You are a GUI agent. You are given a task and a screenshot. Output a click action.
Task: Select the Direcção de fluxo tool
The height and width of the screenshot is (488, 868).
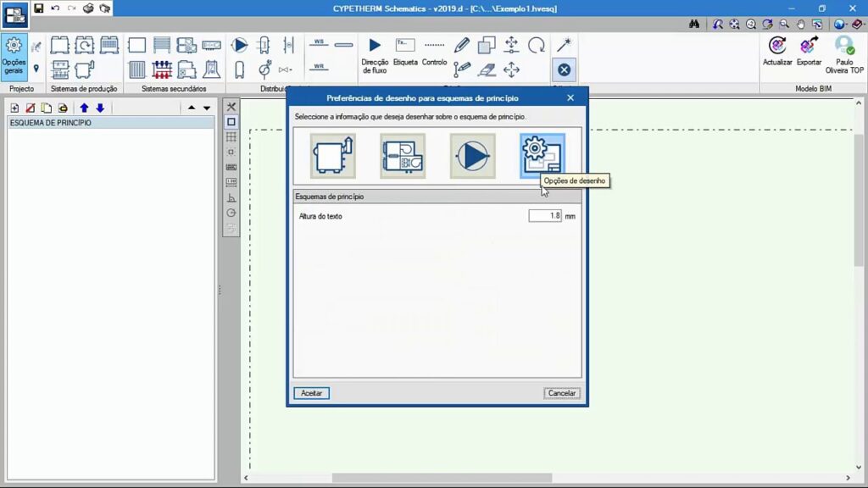375,54
